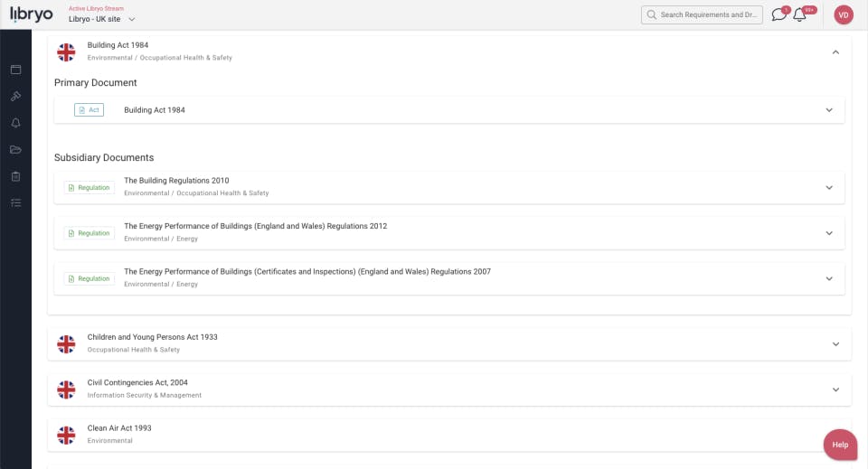Open the comments speech bubble in header
The width and height of the screenshot is (868, 469).
tap(778, 14)
